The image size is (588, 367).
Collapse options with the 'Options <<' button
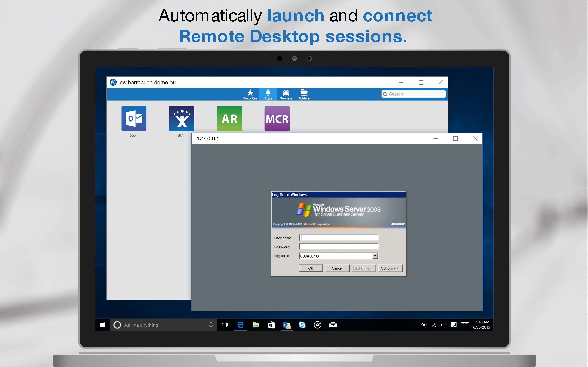[x=390, y=268]
